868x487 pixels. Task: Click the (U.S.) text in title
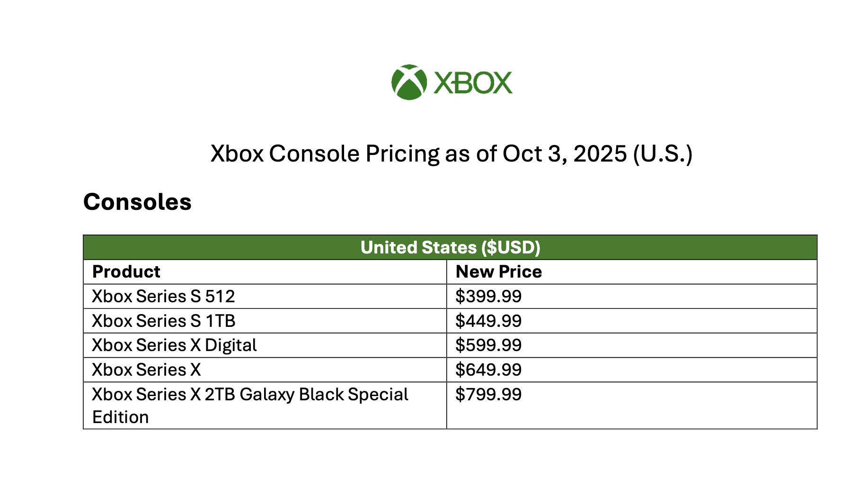pos(663,154)
